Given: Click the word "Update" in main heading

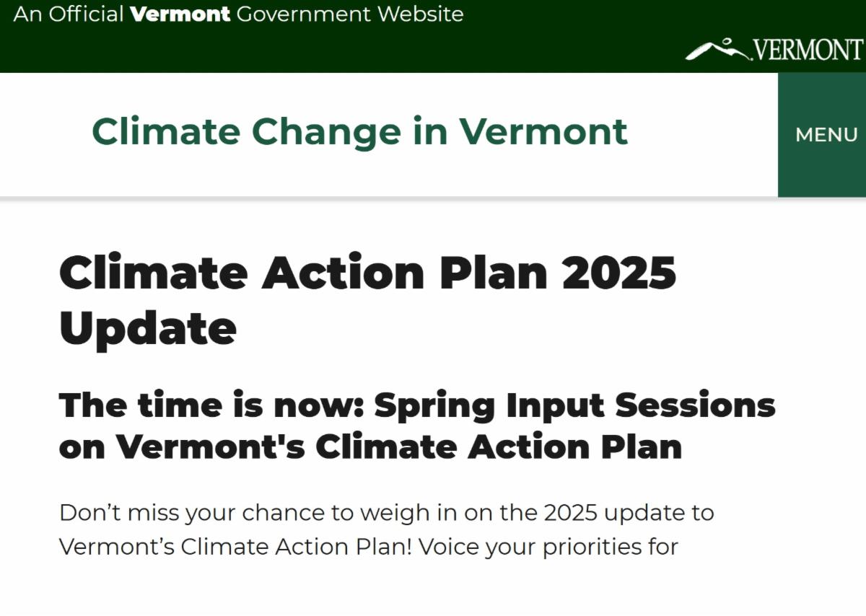Looking at the screenshot, I should [x=148, y=327].
